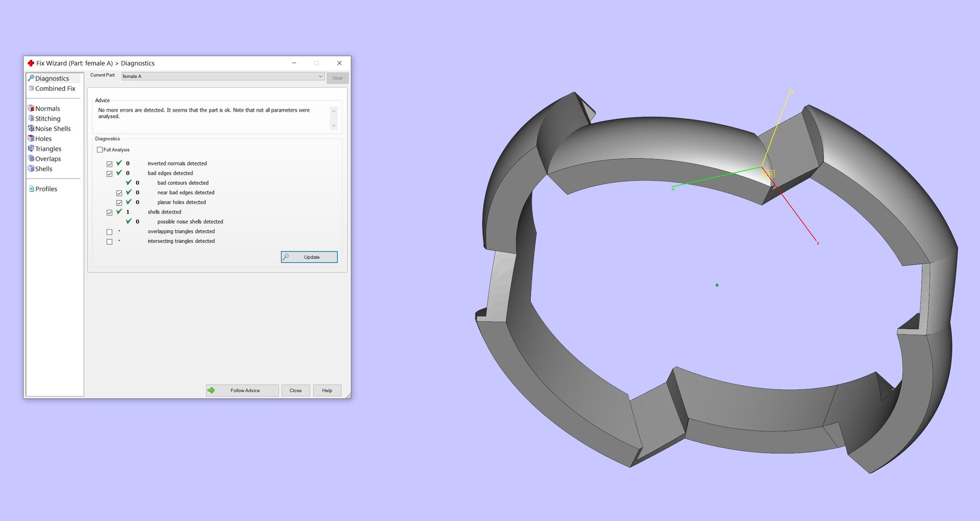Click the magnifier icon on Update button
Image resolution: width=980 pixels, height=521 pixels.
point(286,257)
